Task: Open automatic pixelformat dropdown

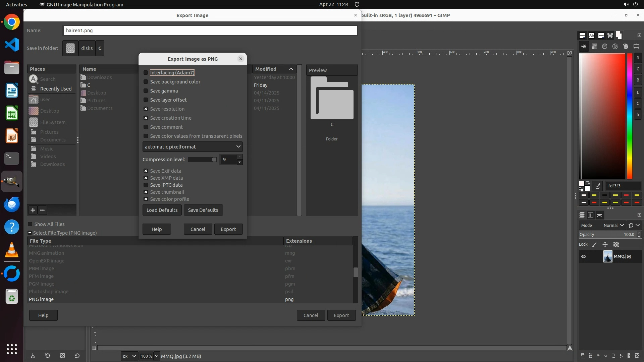Action: point(192,147)
